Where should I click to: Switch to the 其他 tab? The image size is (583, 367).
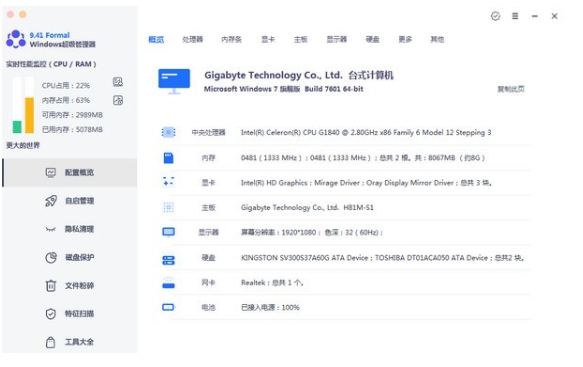[437, 39]
